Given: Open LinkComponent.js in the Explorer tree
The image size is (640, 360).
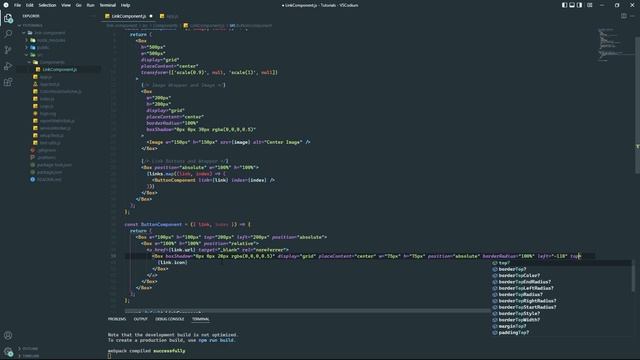Looking at the screenshot, I should pyautogui.click(x=60, y=69).
